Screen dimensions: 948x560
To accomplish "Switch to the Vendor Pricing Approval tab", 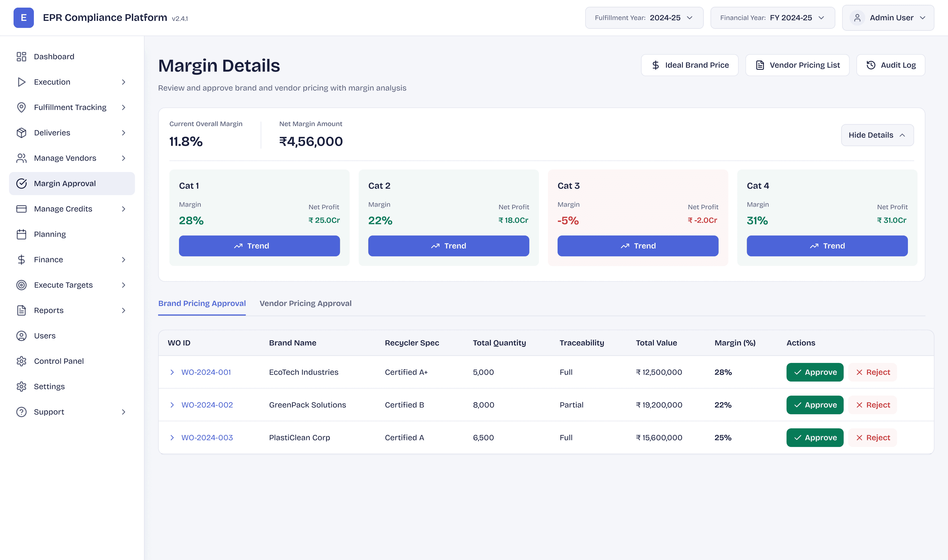I will (305, 303).
